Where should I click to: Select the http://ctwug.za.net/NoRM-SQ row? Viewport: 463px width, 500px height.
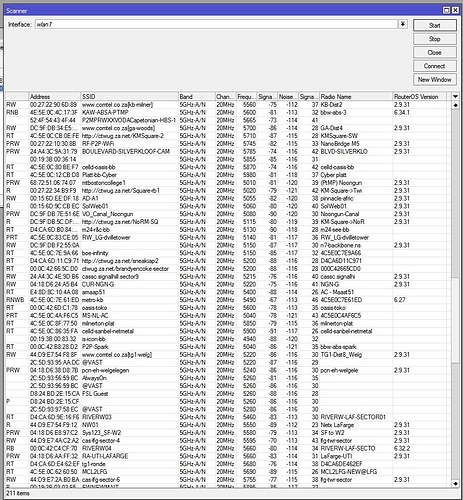pos(228,222)
